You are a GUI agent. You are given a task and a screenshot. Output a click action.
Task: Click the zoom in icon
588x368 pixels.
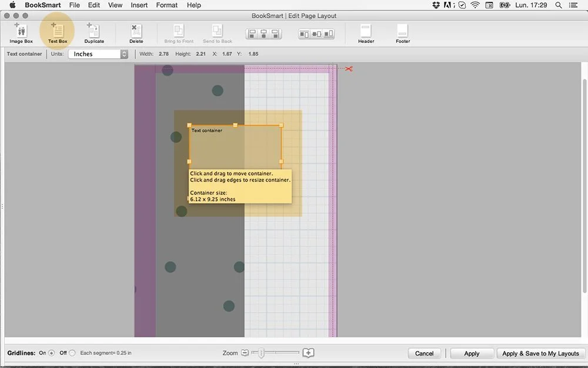pos(308,353)
